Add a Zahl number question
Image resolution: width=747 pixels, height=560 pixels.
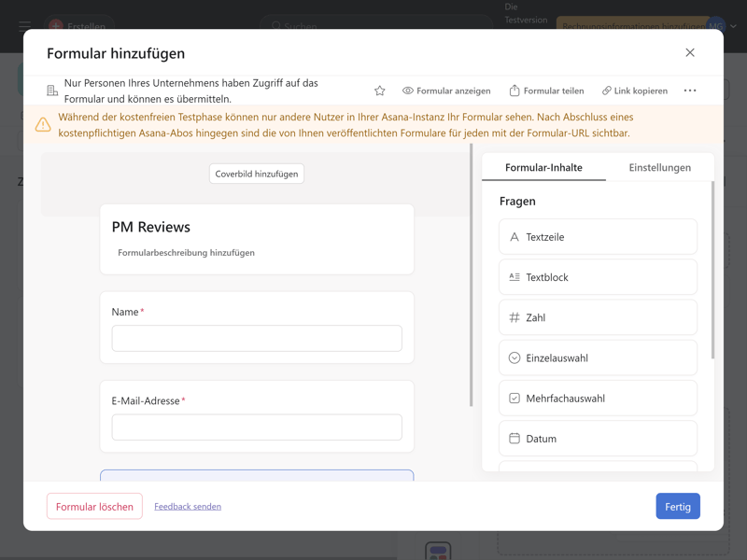point(598,317)
